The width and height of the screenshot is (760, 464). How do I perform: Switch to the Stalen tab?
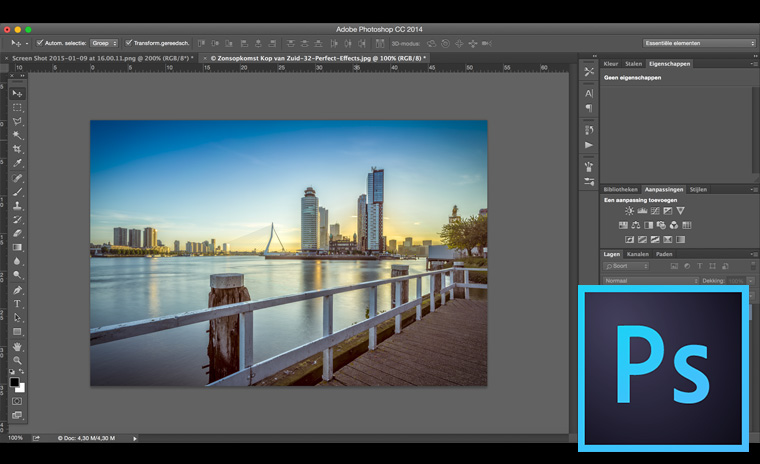(633, 64)
